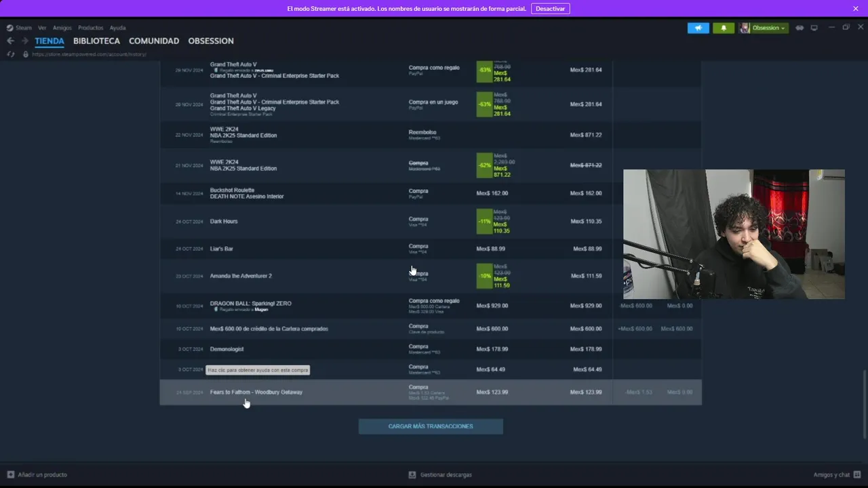Dismiss the streamer mode banner
The width and height of the screenshot is (868, 488).
[856, 9]
